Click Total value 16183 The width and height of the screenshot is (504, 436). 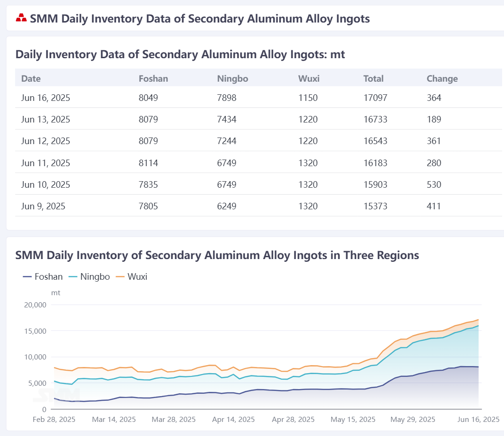[375, 163]
